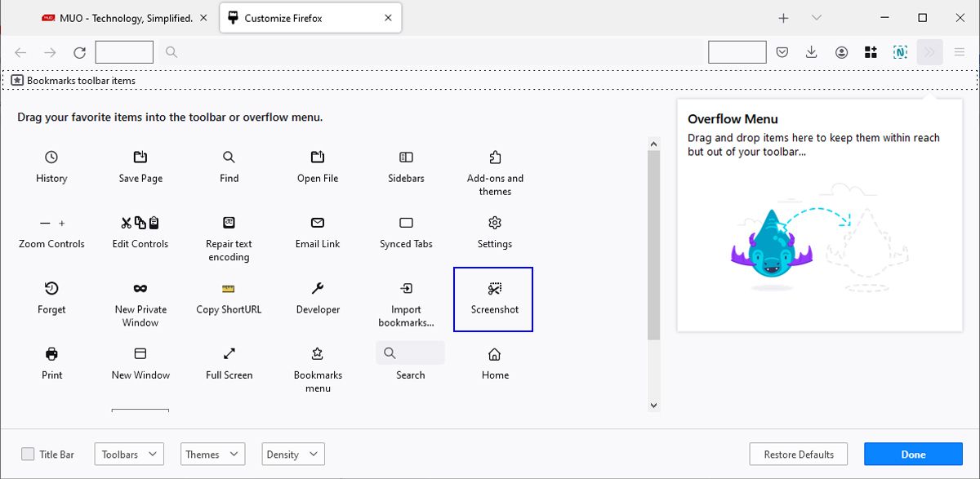
Task: Enable the Title Bar checkbox
Action: (x=29, y=455)
